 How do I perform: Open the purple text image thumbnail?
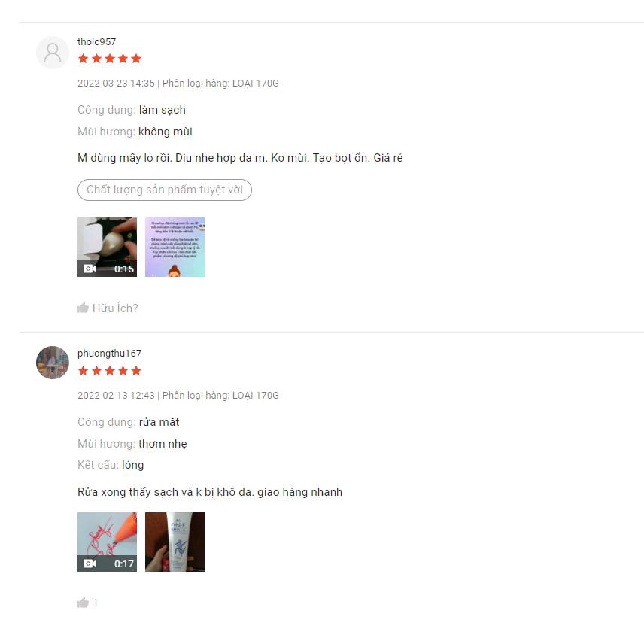tap(175, 247)
